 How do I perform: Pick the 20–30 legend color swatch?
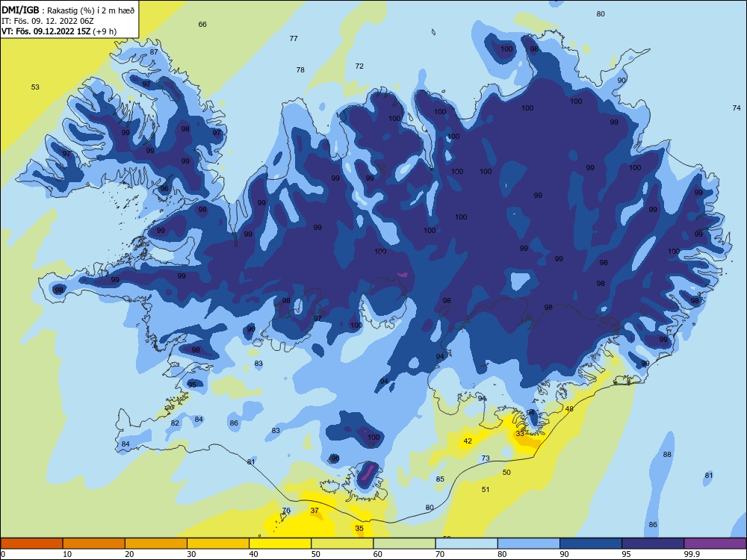click(156, 544)
